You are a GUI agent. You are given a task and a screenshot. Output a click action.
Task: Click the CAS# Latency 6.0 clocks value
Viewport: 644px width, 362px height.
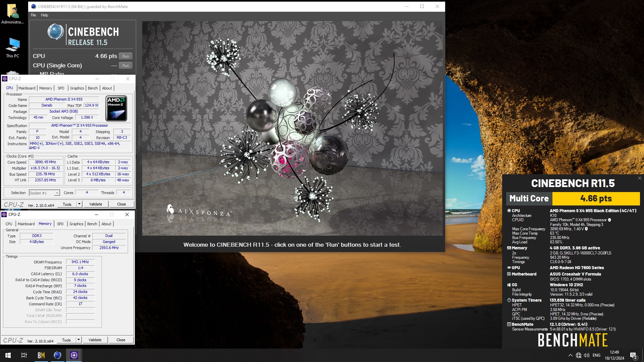80,274
